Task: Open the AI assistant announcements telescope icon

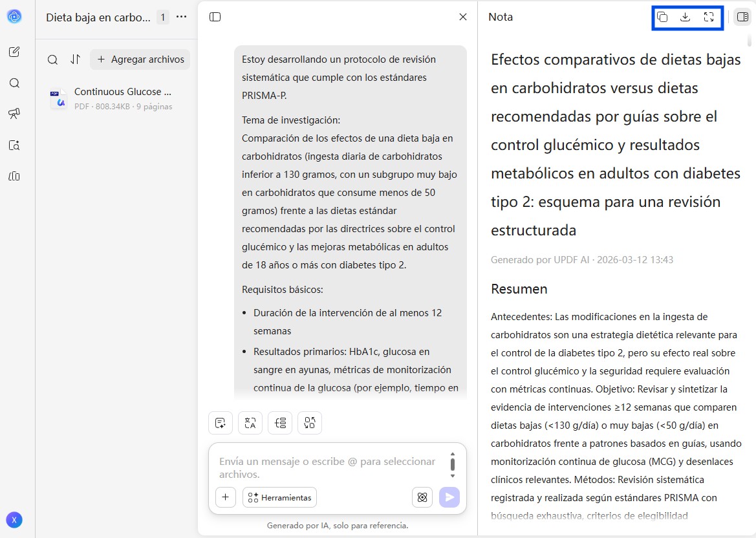Action: 14,114
